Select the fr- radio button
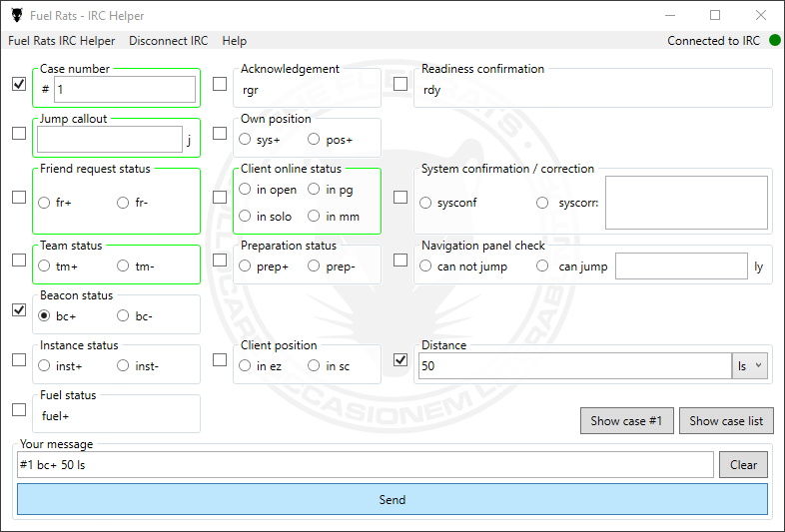The height and width of the screenshot is (532, 785). click(x=123, y=203)
